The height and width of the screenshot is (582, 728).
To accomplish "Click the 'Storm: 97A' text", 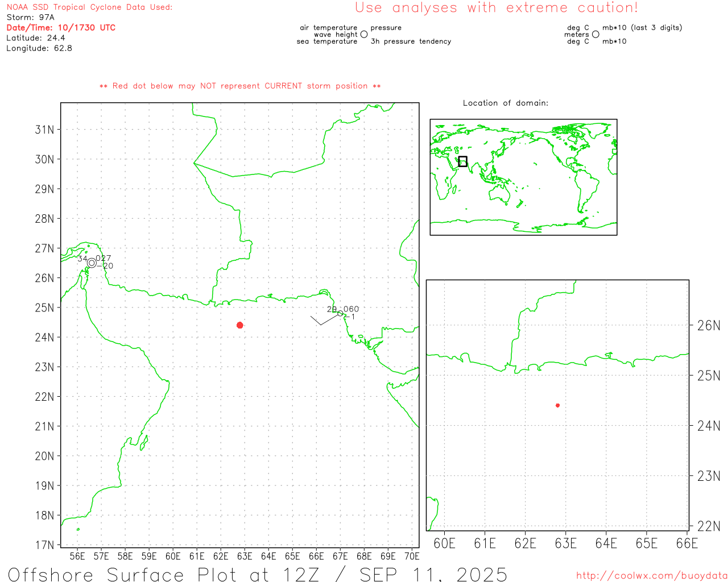I will 30,18.
